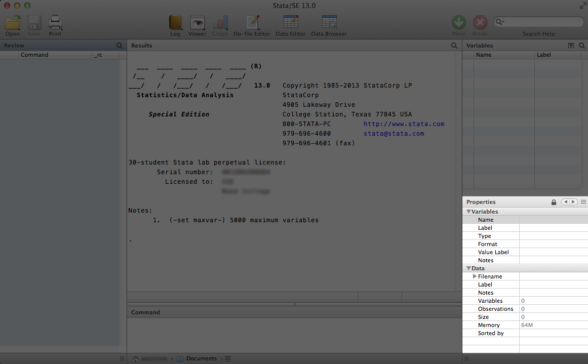Screen dimensions: 588x364
Task: Click the Search Help field
Action: tap(542, 22)
